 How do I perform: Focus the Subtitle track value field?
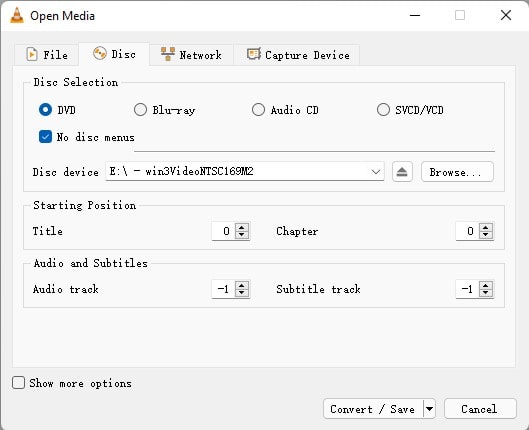[467, 289]
